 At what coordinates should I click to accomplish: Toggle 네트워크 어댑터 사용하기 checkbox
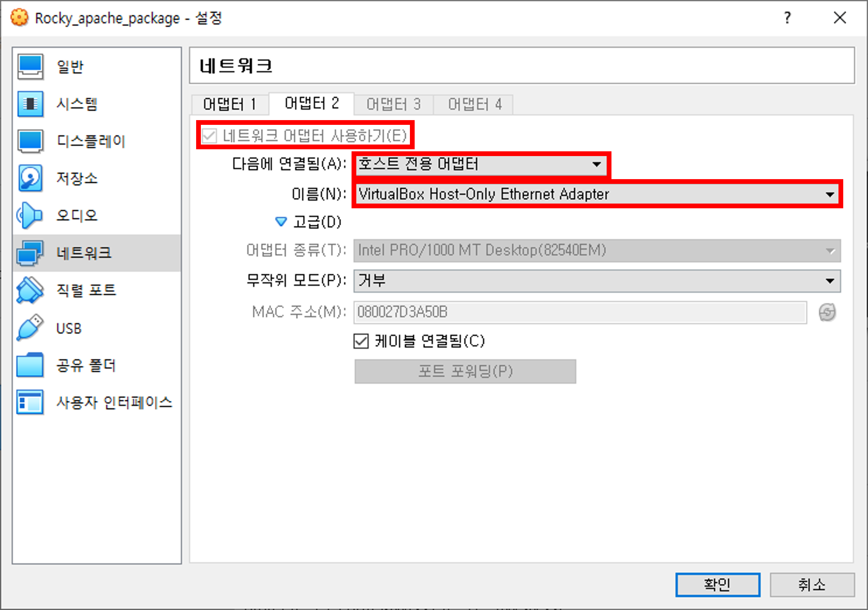tap(209, 136)
